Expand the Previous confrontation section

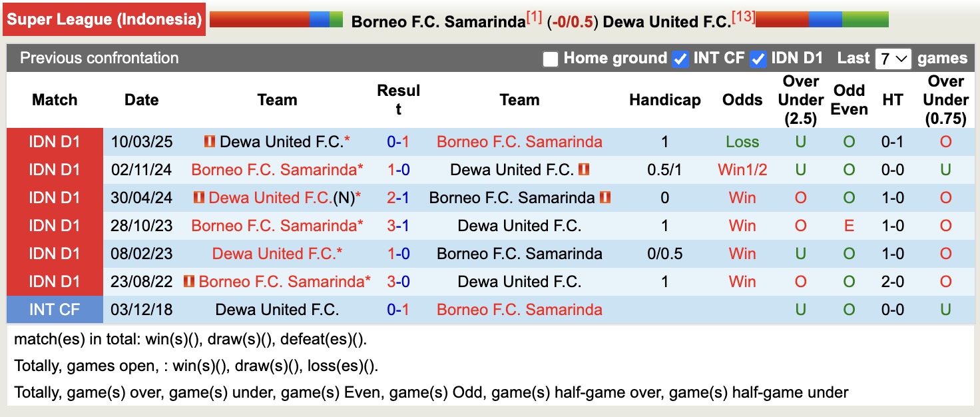pos(99,58)
